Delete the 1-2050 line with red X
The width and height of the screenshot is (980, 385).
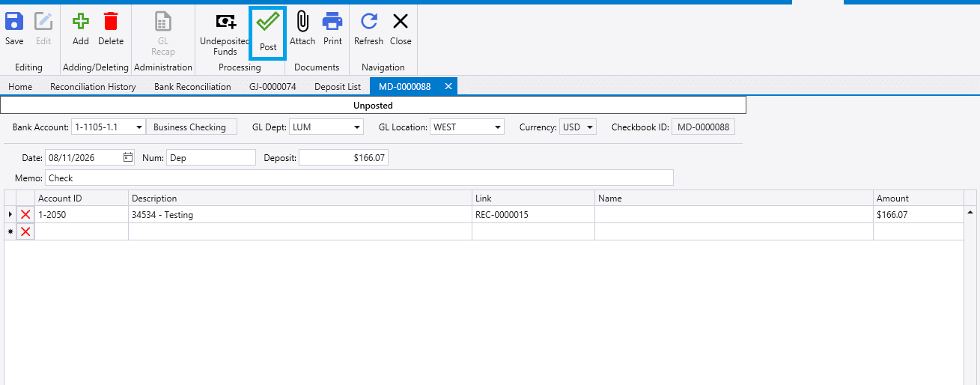click(x=25, y=215)
